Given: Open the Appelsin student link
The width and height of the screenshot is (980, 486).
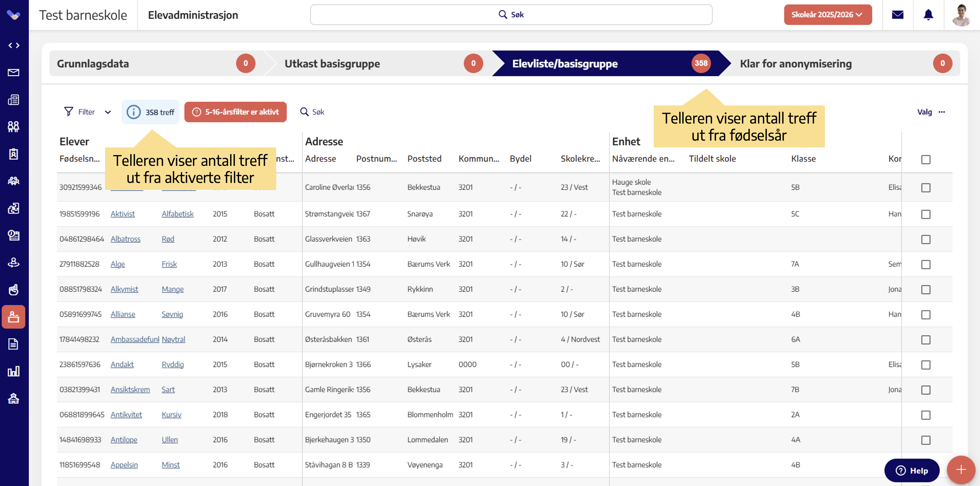Looking at the screenshot, I should 124,465.
